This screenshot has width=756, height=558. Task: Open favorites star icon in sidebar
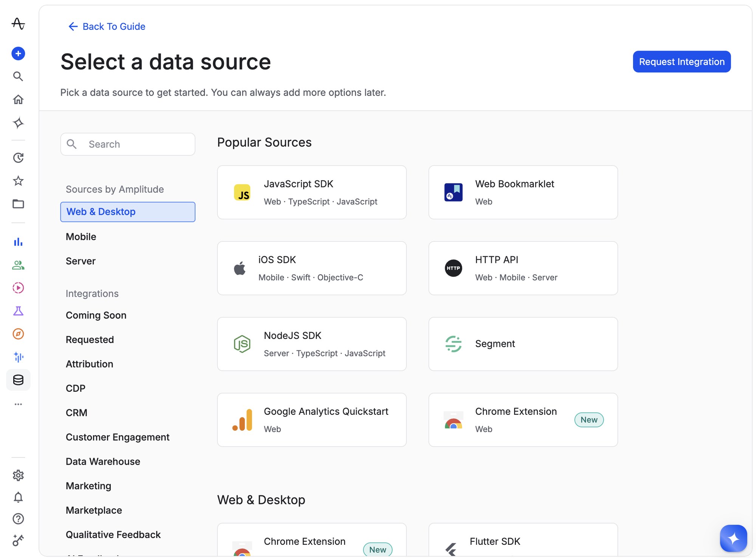click(18, 181)
